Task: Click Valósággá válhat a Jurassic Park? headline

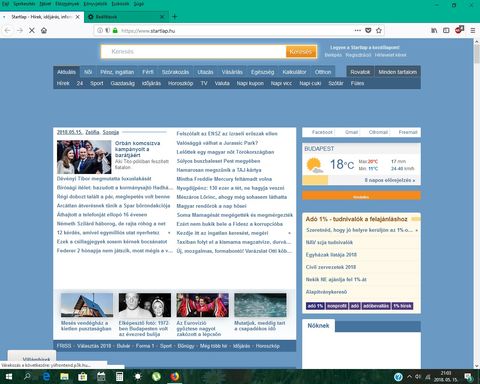Action: click(x=217, y=143)
